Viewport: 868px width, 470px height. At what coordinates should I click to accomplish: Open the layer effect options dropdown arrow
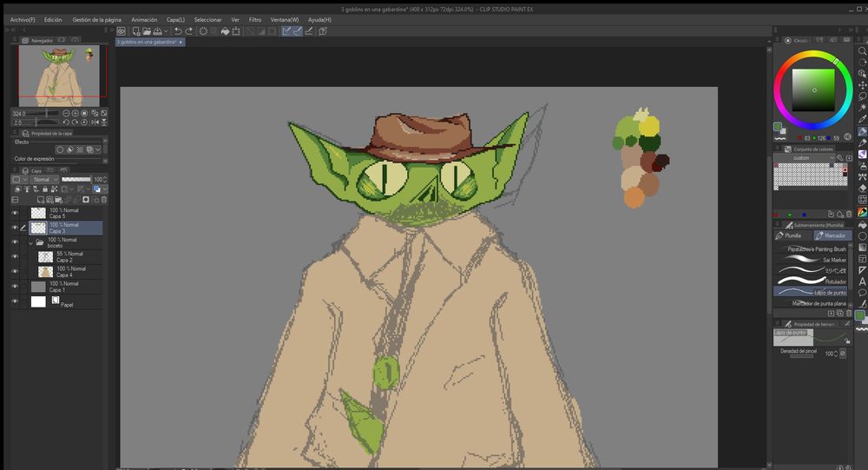[x=98, y=149]
